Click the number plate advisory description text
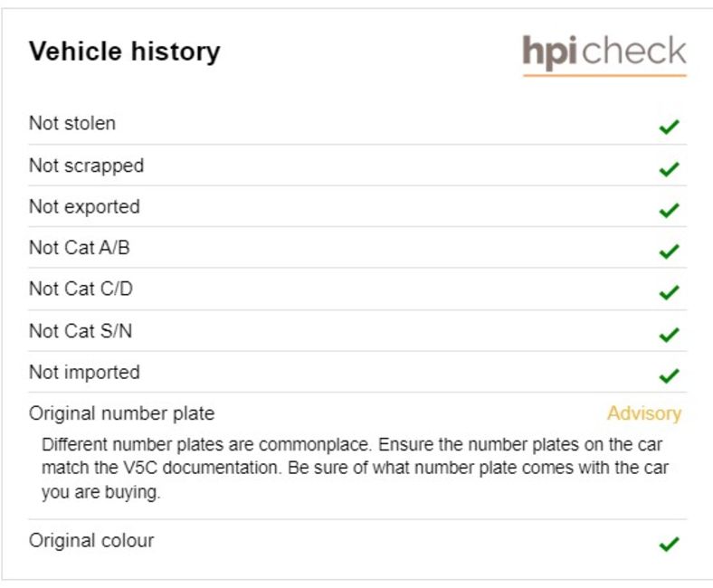Image resolution: width=713 pixels, height=588 pixels. point(355,468)
